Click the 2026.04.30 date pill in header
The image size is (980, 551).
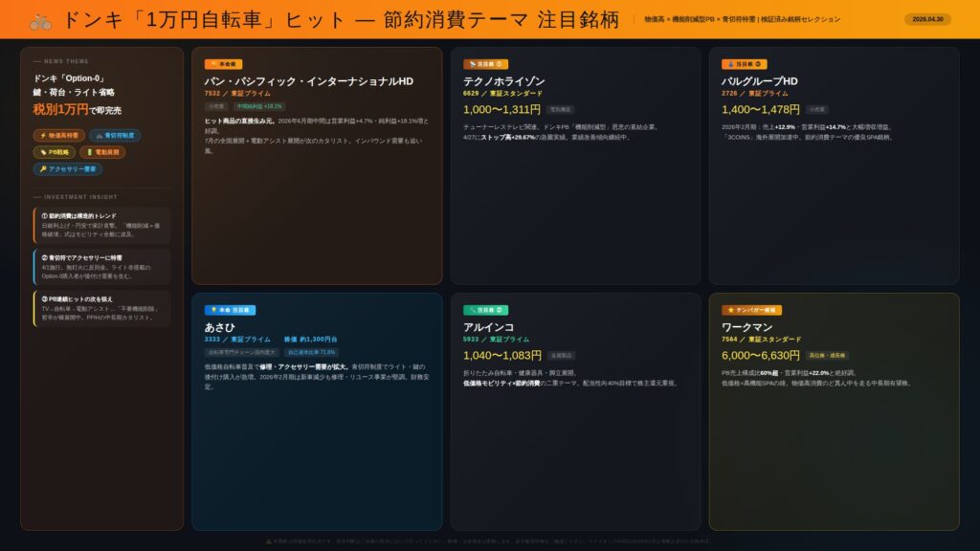[927, 19]
